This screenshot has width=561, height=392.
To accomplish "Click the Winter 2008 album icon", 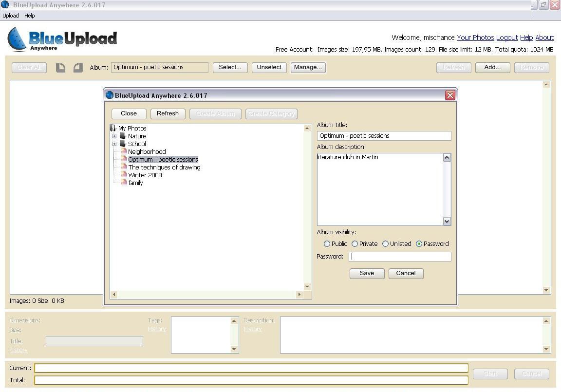I will (x=124, y=175).
